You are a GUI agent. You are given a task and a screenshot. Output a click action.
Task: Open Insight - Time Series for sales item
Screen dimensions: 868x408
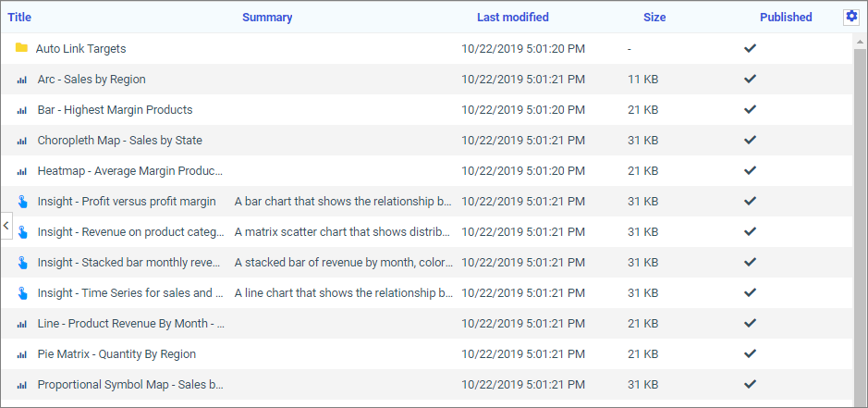pyautogui.click(x=130, y=292)
